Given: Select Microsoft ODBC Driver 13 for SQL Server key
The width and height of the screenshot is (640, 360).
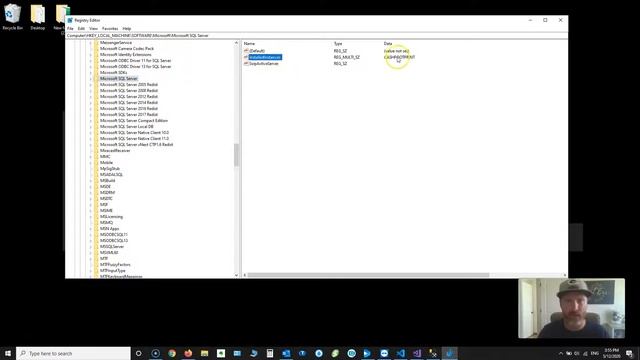Looking at the screenshot, I should pyautogui.click(x=136, y=67).
